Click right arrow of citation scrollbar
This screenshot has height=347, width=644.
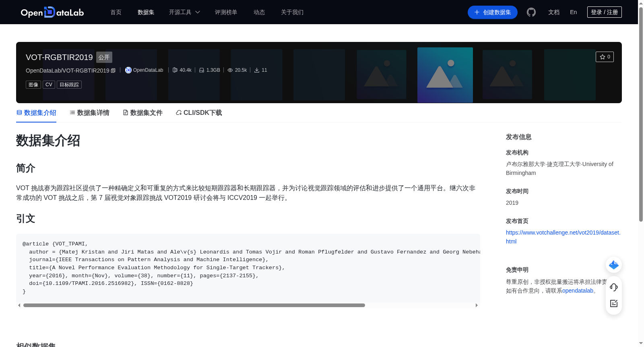pos(477,305)
